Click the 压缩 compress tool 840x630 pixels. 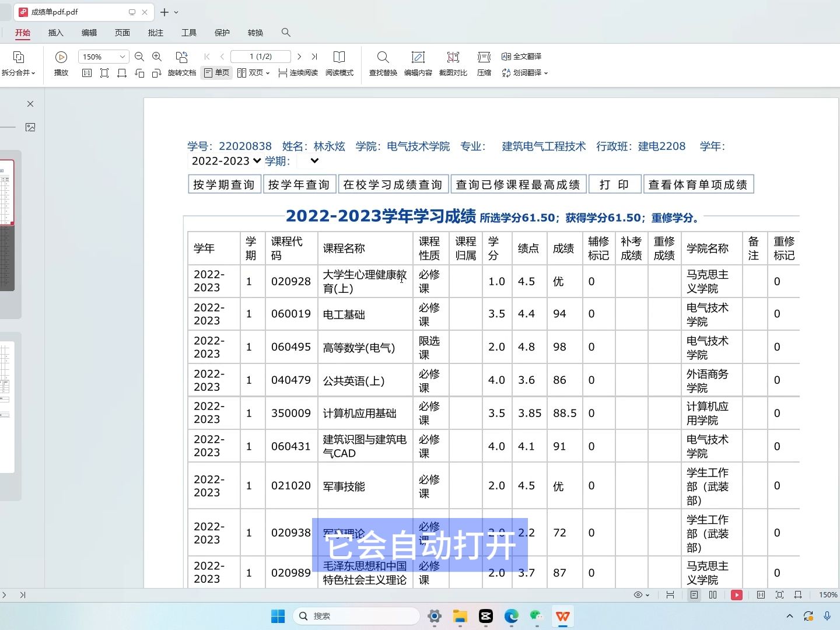coord(484,64)
